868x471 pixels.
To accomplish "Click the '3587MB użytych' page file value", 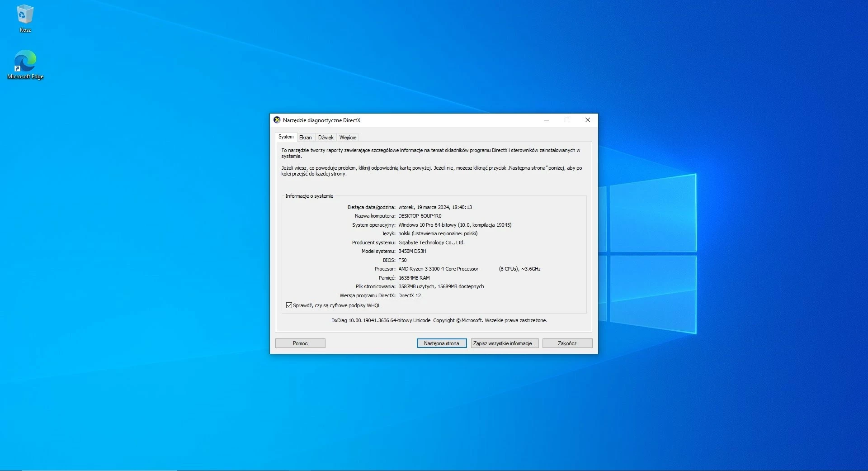I will pyautogui.click(x=416, y=286).
